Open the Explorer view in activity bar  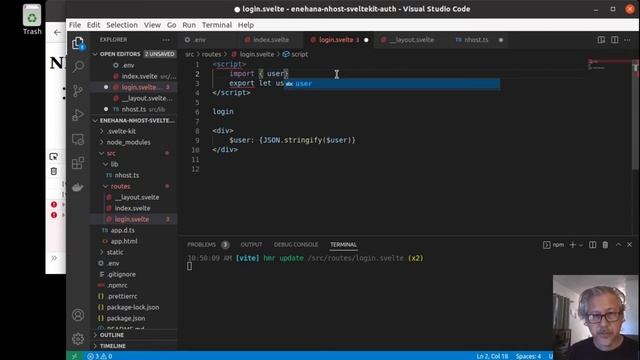(78, 43)
